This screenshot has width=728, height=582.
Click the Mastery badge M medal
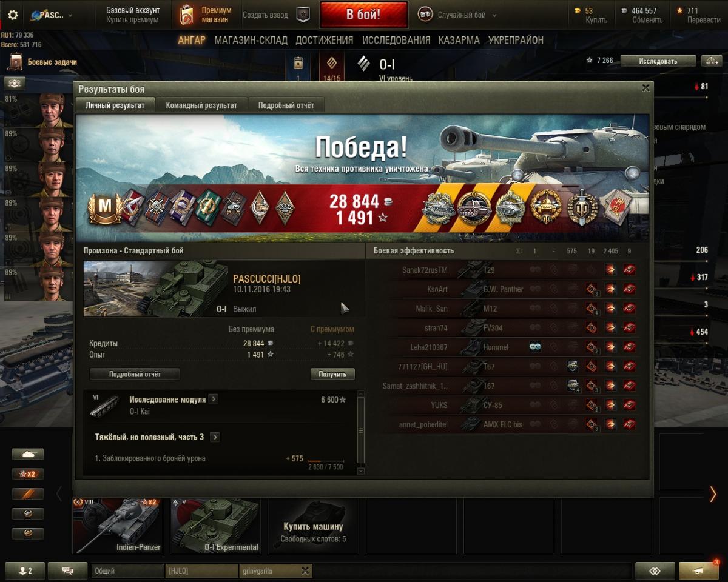[x=105, y=208]
